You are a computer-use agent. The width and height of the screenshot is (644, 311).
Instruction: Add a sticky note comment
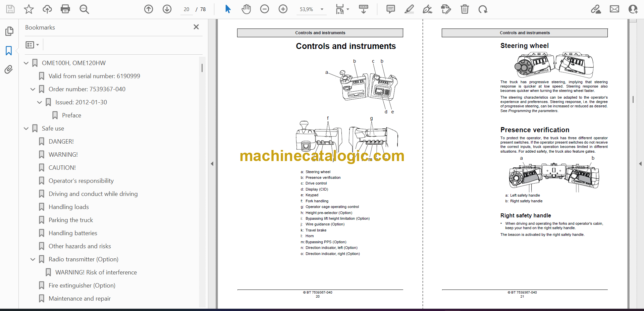pos(391,9)
